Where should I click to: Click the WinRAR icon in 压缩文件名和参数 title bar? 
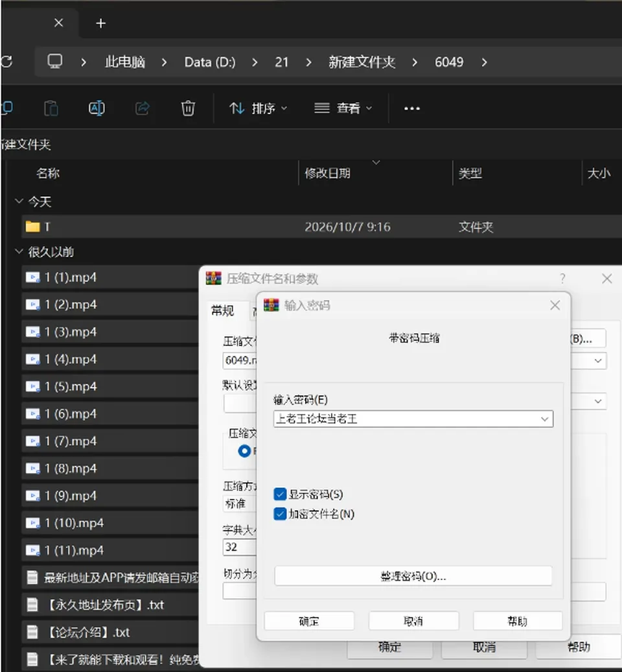coord(213,279)
